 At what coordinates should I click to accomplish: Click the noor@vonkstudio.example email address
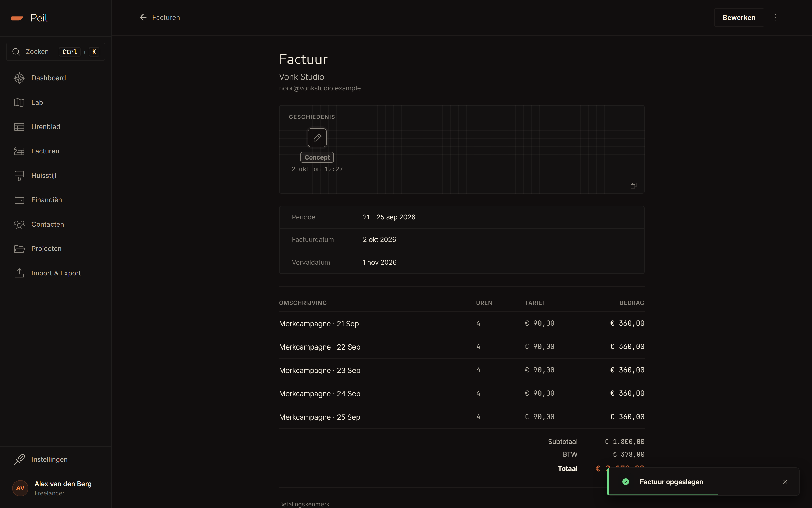pyautogui.click(x=320, y=88)
